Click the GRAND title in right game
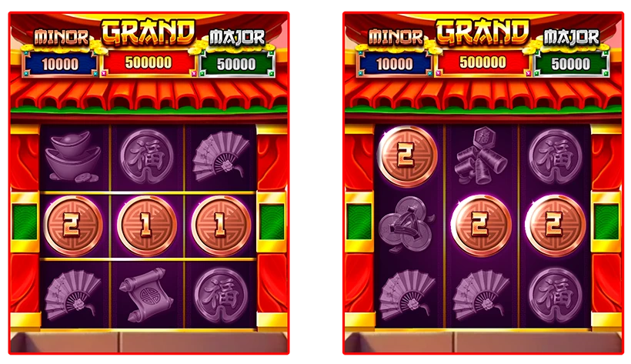631x364 pixels. 482,32
